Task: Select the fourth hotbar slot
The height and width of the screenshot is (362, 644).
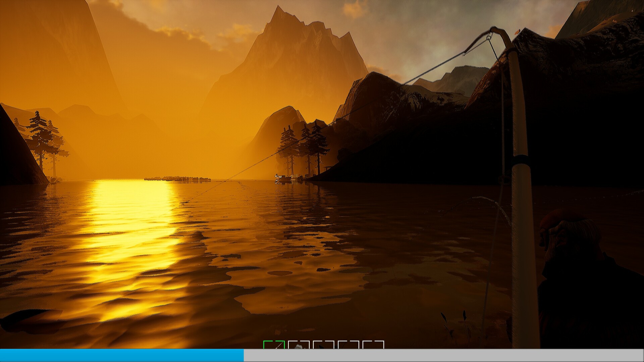Action: click(x=348, y=345)
